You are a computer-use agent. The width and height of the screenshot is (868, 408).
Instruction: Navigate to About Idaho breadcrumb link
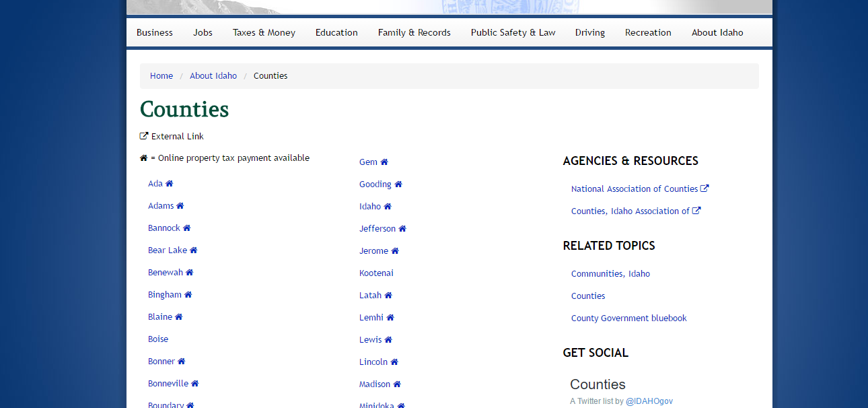coord(213,76)
